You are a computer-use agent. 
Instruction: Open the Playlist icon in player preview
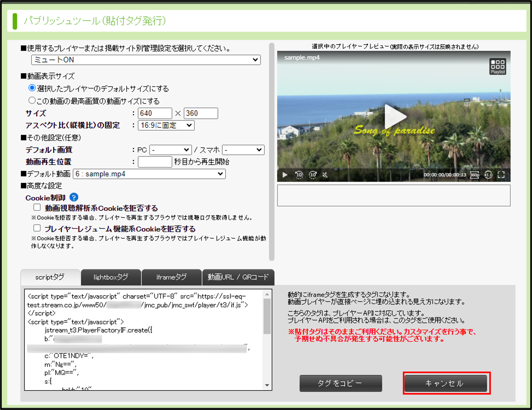point(497,66)
